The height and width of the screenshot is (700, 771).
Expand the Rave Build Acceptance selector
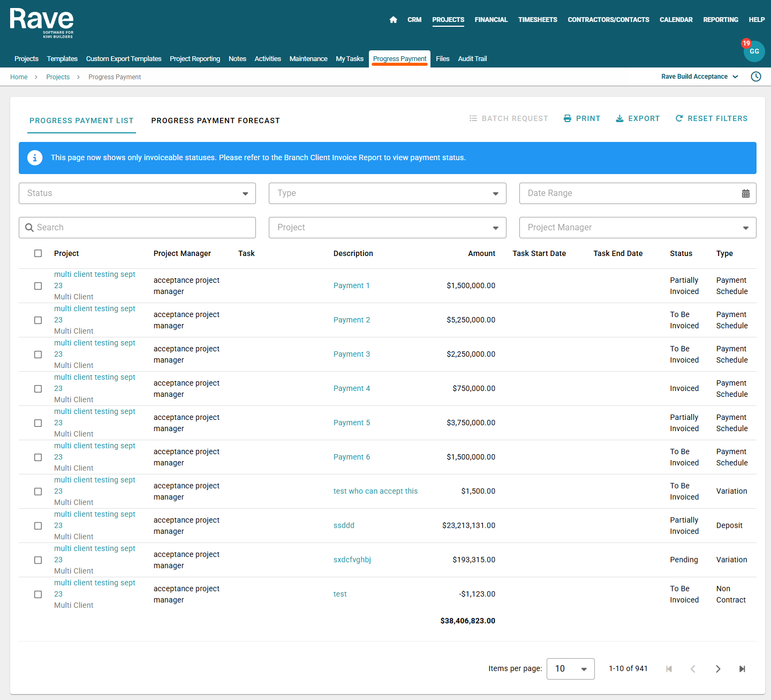[x=699, y=77]
